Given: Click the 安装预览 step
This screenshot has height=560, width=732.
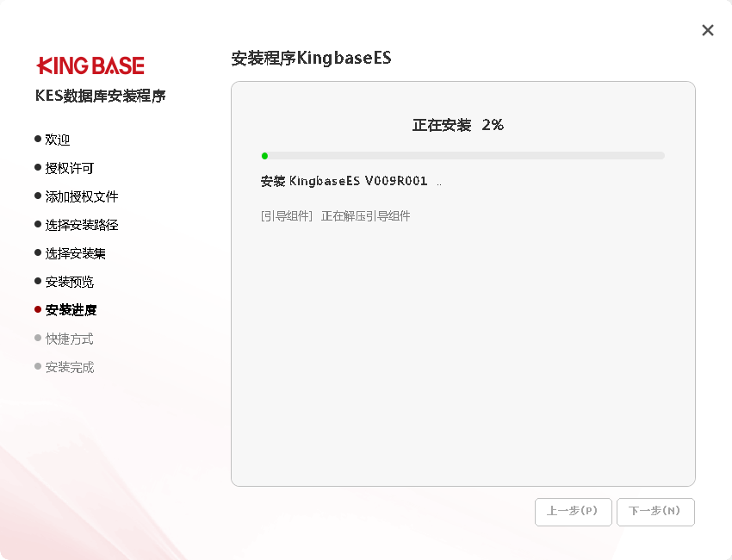Looking at the screenshot, I should 70,282.
